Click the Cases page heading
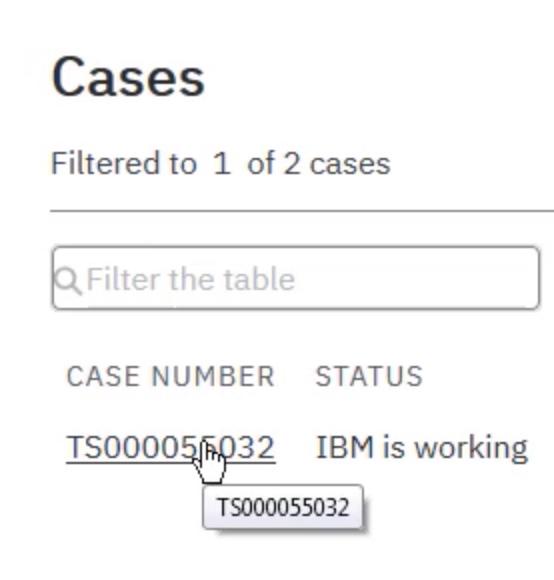The width and height of the screenshot is (554, 580). point(128,77)
